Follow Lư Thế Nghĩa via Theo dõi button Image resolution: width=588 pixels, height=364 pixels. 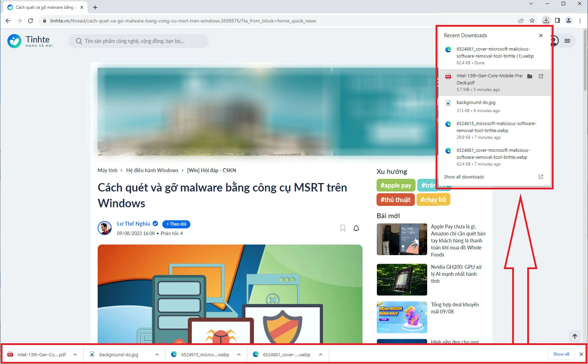[x=176, y=224]
